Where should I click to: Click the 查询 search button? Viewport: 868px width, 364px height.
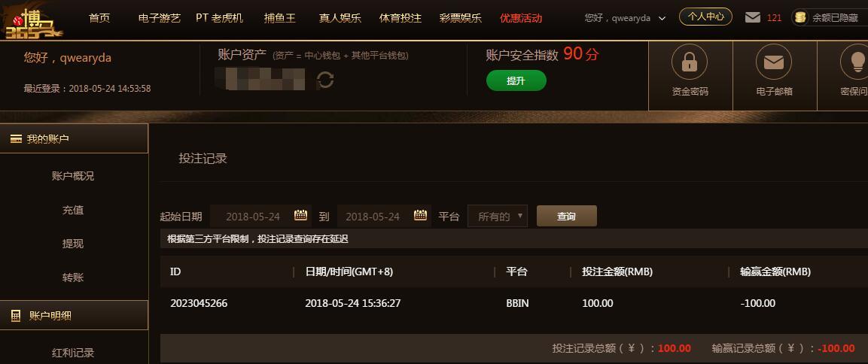[567, 217]
